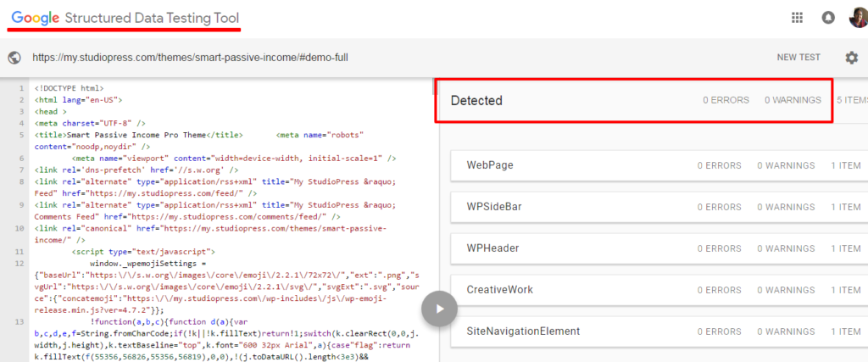Click the html lang="en-US" code line
Image resolution: width=868 pixels, height=362 pixels.
pos(78,100)
